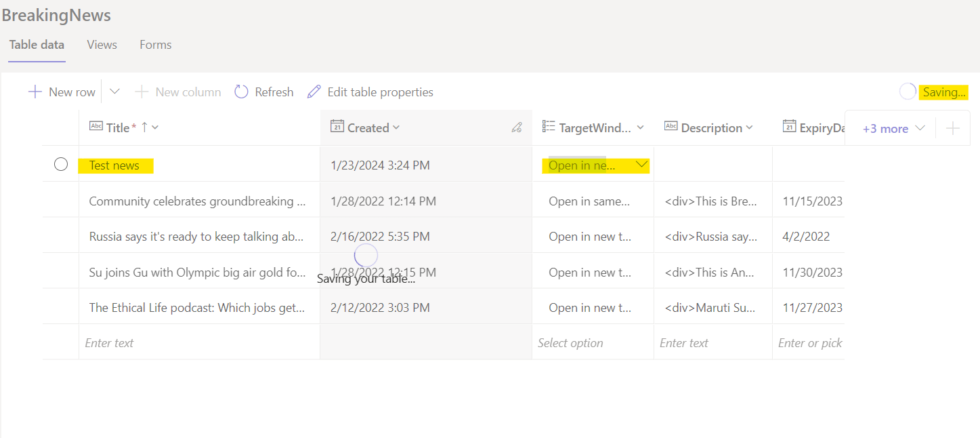This screenshot has height=438, width=980.
Task: Click the pencil icon in the Created column header
Action: [x=517, y=127]
